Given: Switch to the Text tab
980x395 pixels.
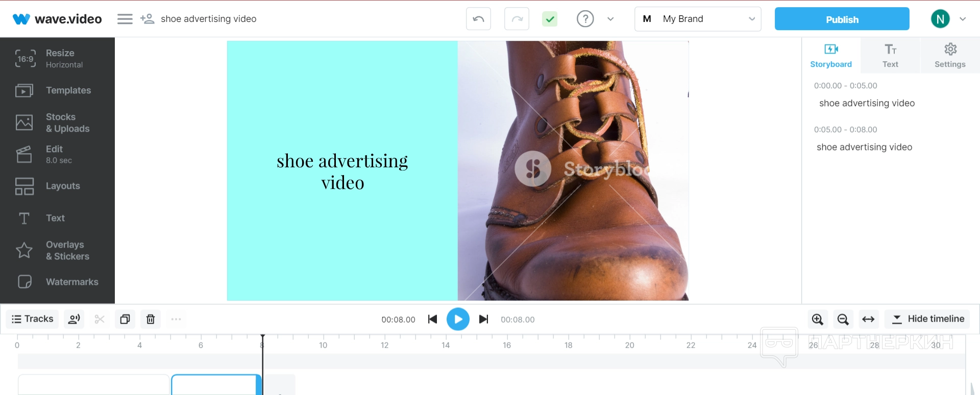Looking at the screenshot, I should tap(890, 56).
